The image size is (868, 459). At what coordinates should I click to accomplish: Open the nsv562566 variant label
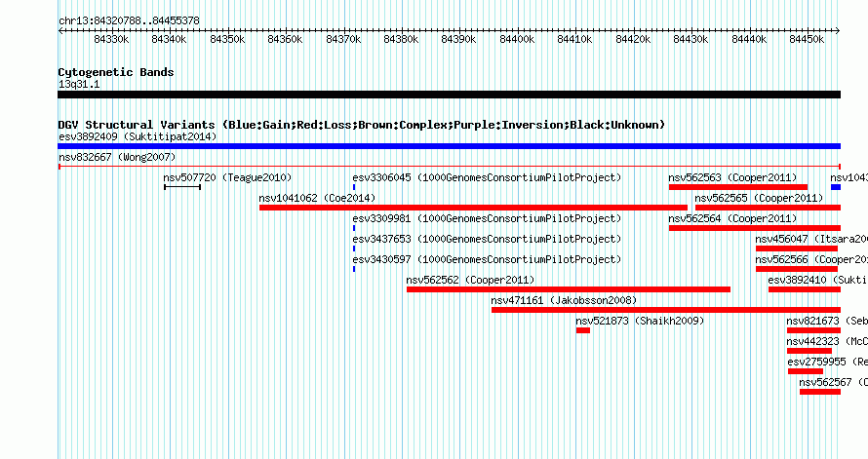click(811, 259)
